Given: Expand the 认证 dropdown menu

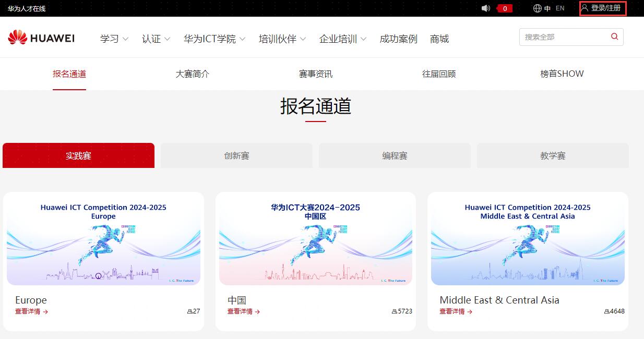Looking at the screenshot, I should pyautogui.click(x=156, y=39).
